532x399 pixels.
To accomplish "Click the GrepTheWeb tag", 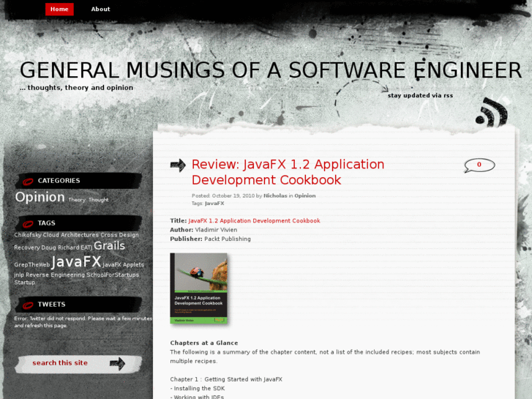I will (x=32, y=264).
